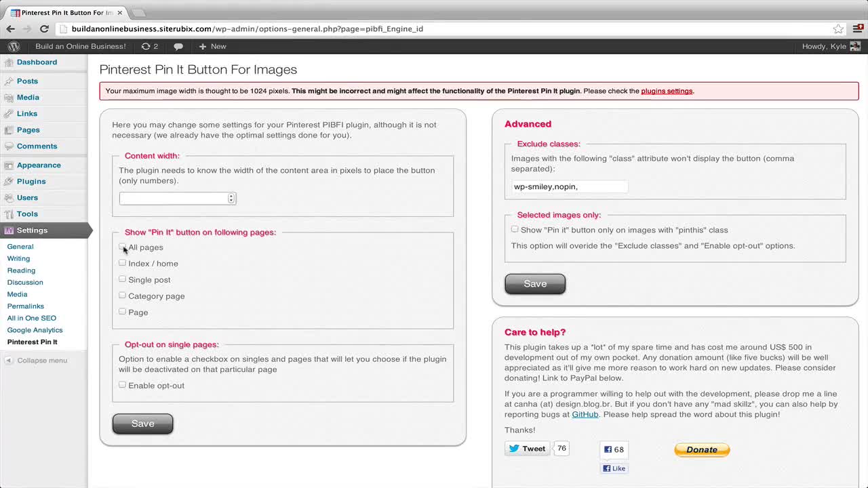This screenshot has height=488, width=868.
Task: Click the yellow Donate button
Action: [x=702, y=449]
